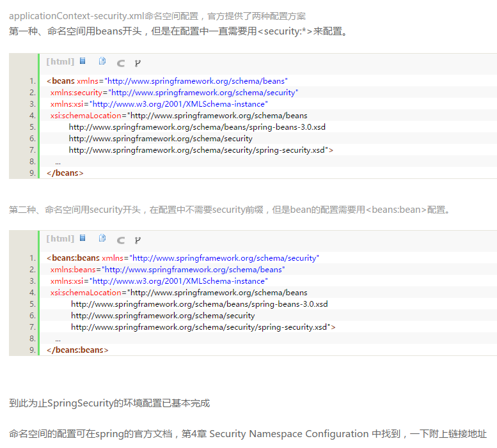
Task: Click xsi:schemaLocation line in the <beans:beans> block
Action: (178, 293)
